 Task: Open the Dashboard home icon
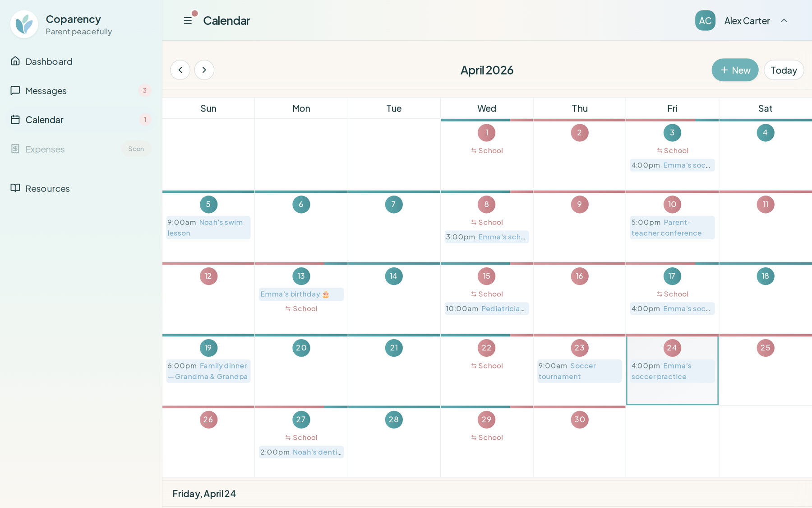click(15, 61)
